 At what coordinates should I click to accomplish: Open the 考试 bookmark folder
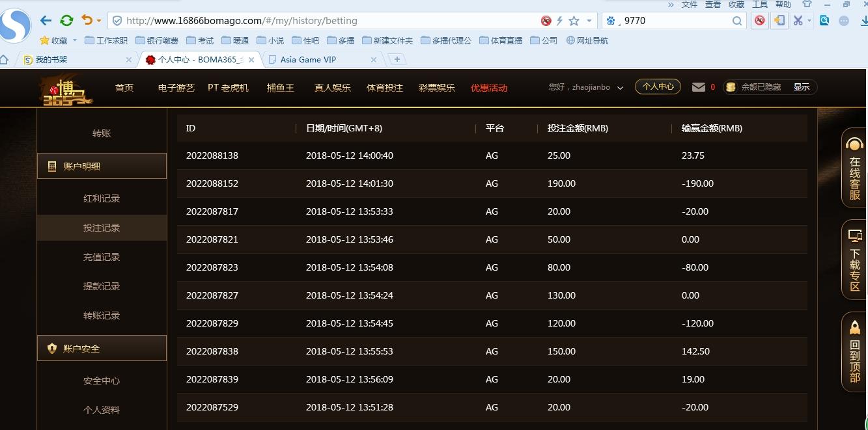pos(200,40)
